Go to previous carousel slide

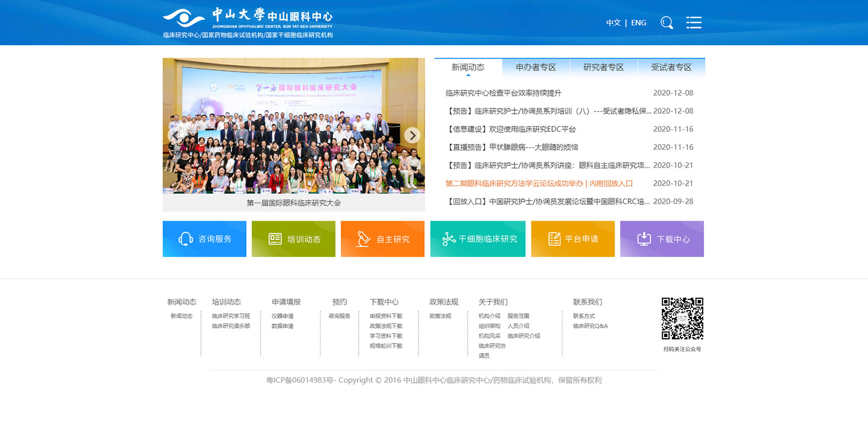pos(175,136)
